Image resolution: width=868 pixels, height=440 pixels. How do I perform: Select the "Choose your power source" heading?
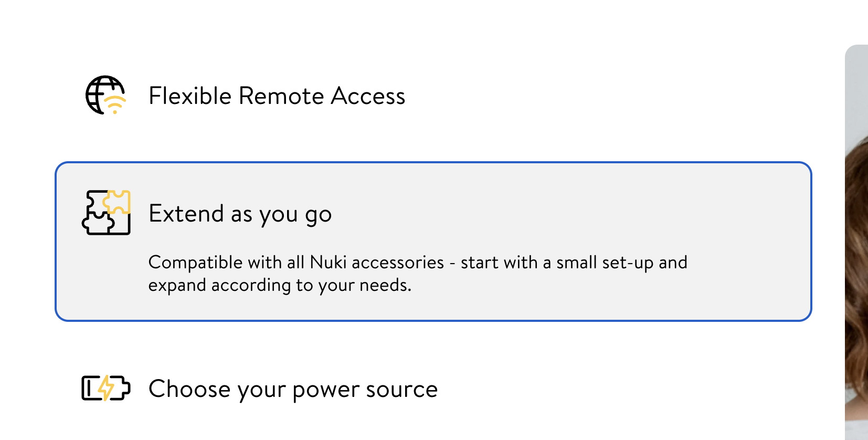point(293,389)
